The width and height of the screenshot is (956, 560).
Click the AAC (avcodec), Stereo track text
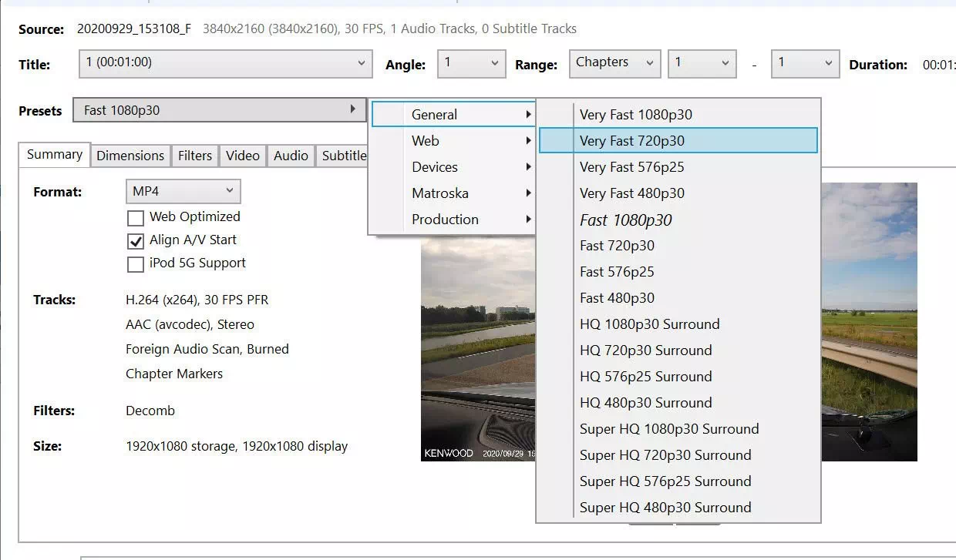[190, 324]
